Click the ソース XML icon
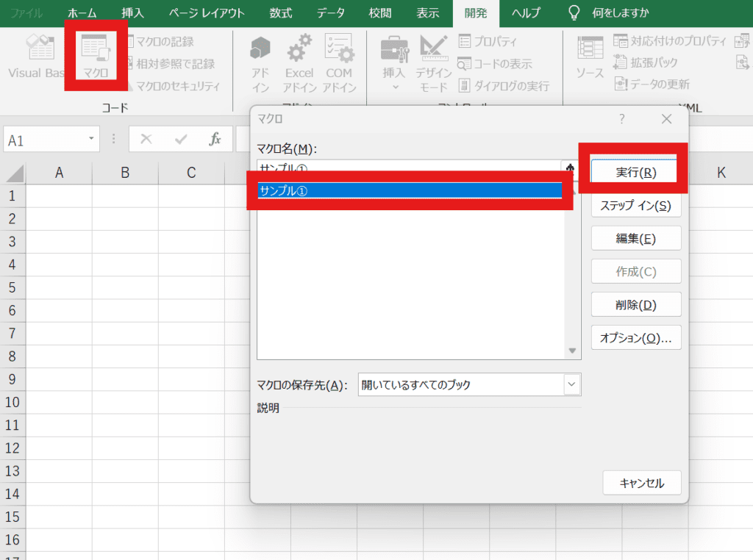 tap(590, 57)
